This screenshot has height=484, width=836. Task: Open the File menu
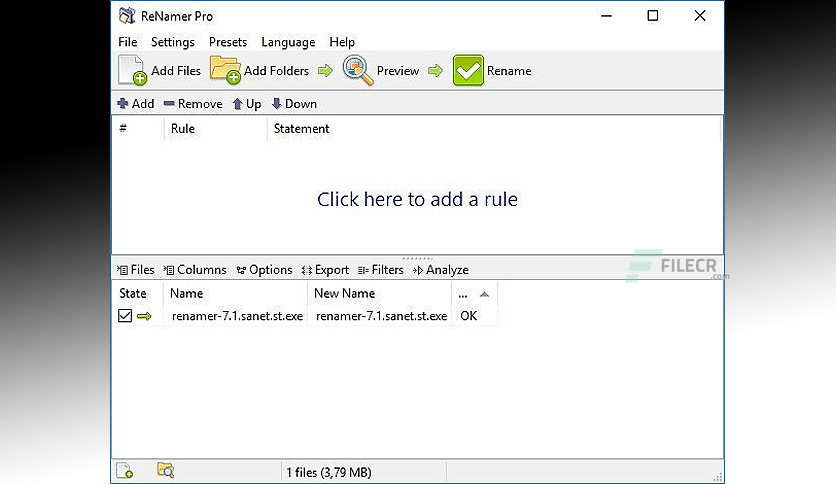pyautogui.click(x=127, y=42)
